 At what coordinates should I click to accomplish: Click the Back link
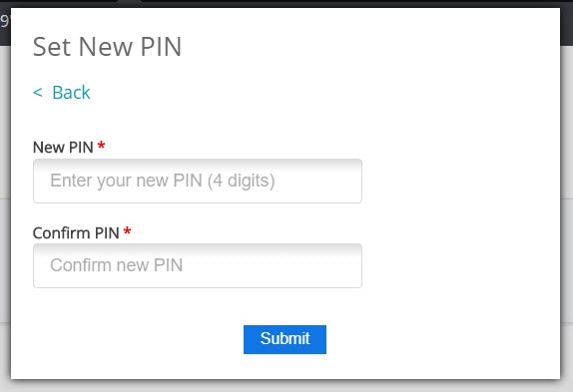pos(62,93)
